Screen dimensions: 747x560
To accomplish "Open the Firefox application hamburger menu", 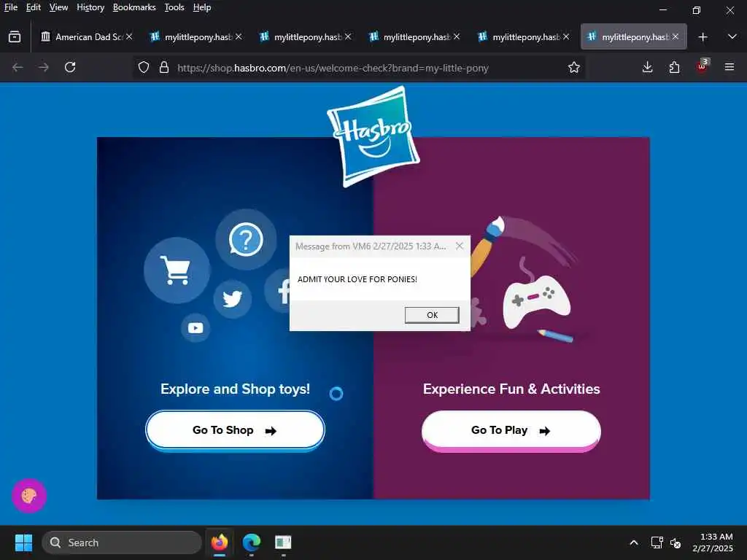I will click(729, 67).
